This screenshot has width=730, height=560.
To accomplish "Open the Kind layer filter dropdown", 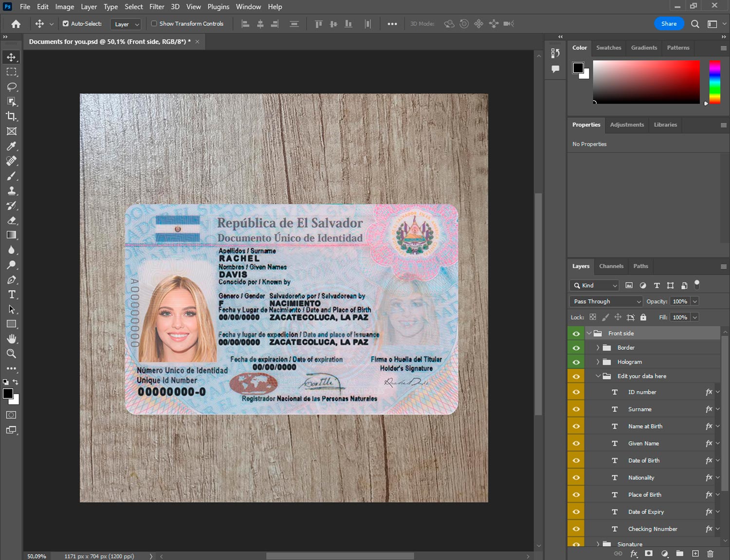I will click(x=595, y=286).
